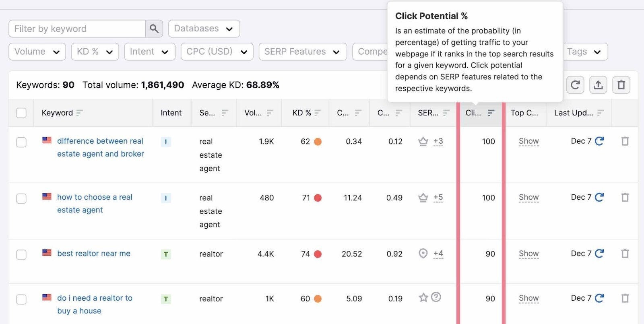Click the refresh metrics icon next to Dec 7 for 'how to choose a real estate agent'
Viewport: 644px width, 324px height.
[600, 197]
